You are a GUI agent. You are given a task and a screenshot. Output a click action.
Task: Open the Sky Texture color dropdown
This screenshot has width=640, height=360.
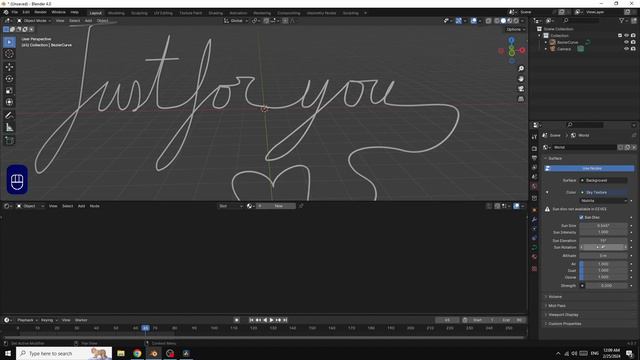click(x=603, y=192)
